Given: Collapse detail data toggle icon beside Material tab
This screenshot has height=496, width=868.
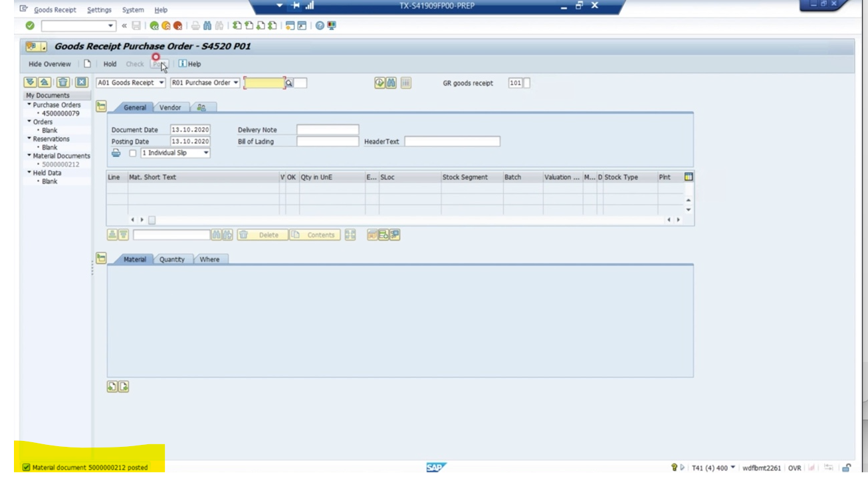Looking at the screenshot, I should 101,258.
